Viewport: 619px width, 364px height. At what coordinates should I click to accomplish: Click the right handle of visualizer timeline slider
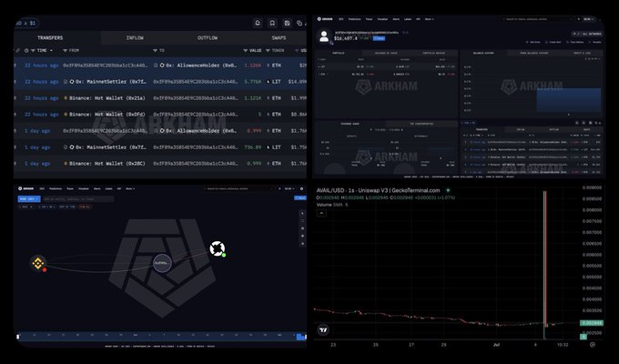tap(306, 337)
